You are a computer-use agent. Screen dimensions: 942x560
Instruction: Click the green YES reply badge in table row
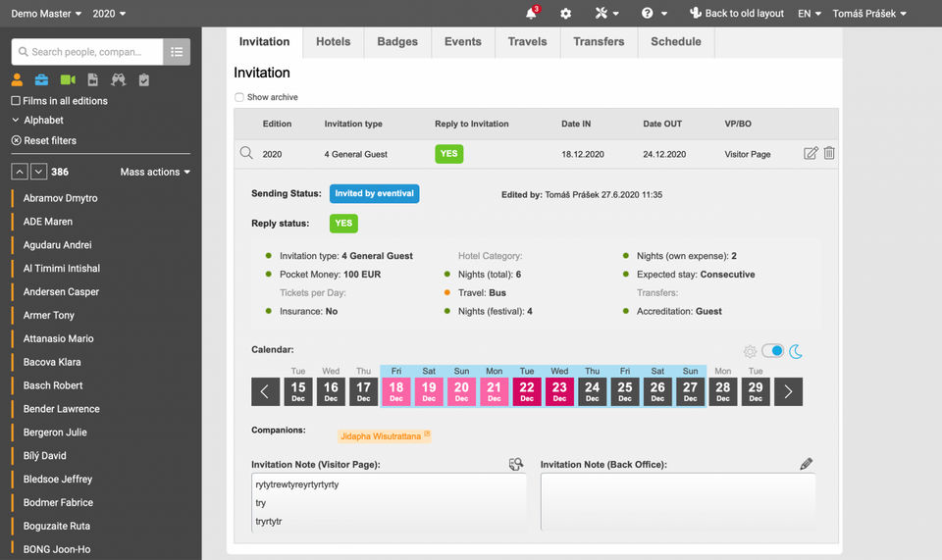(x=448, y=154)
